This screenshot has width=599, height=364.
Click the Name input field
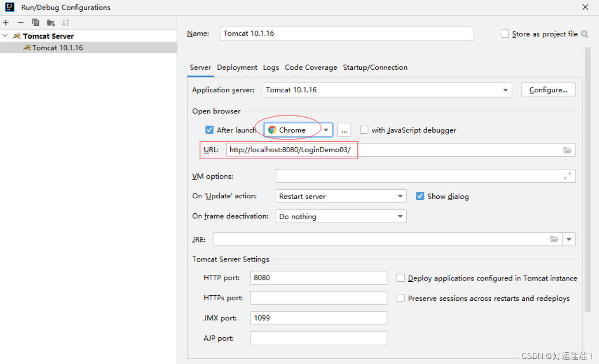pyautogui.click(x=347, y=33)
